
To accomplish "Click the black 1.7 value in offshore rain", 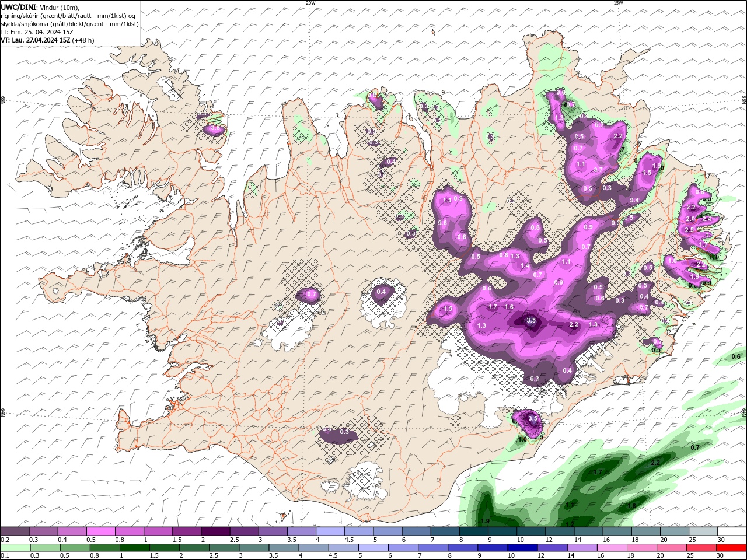I will 597,472.
